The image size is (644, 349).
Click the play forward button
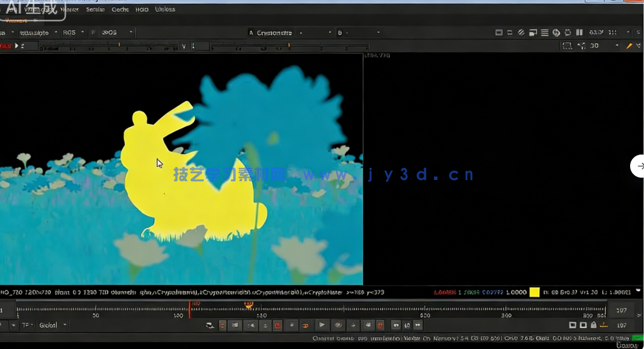click(x=322, y=325)
